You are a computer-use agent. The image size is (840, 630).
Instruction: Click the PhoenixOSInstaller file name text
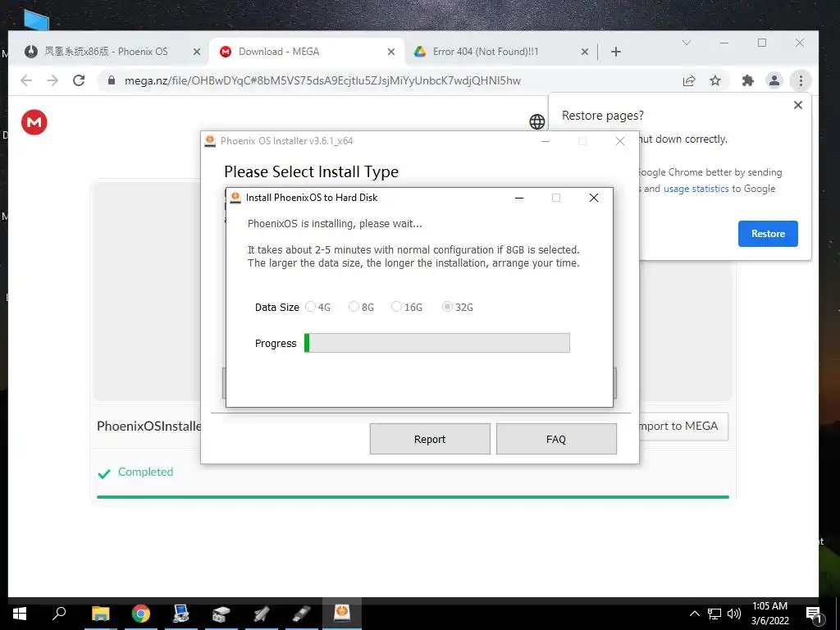pos(149,426)
